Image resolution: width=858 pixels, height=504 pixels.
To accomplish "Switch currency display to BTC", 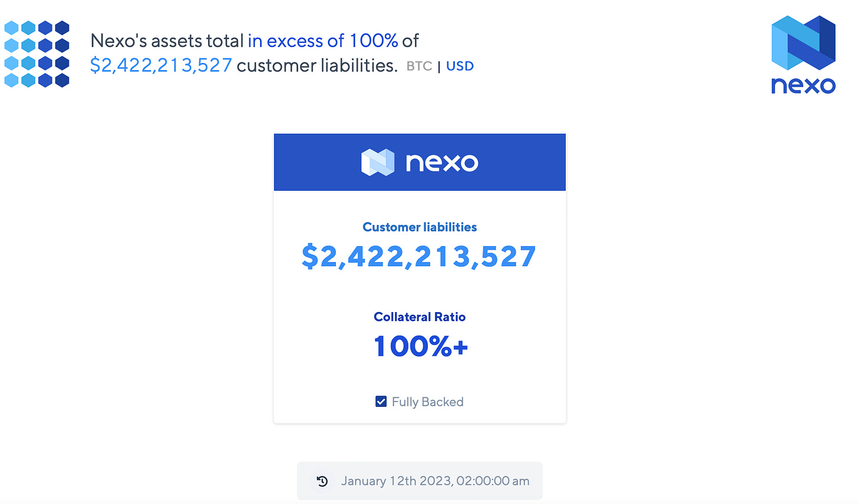I will [x=419, y=66].
